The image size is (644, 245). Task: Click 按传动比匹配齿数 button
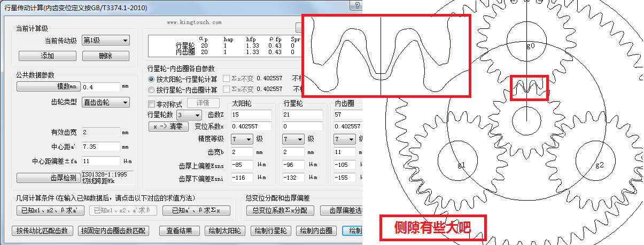[42, 231]
